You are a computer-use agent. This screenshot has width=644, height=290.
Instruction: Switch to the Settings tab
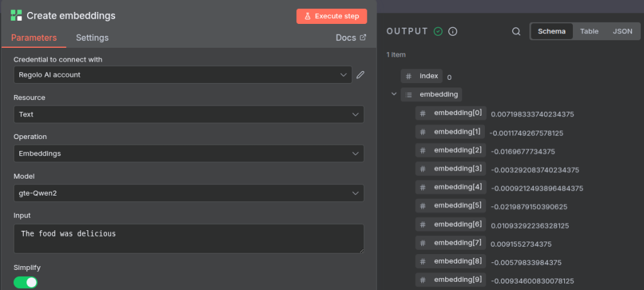tap(92, 38)
